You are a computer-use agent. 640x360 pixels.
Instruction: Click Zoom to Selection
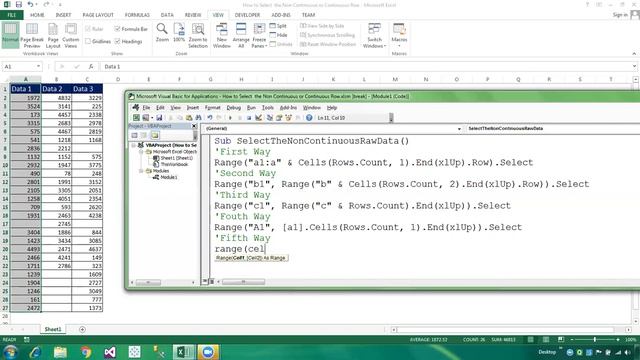[198, 35]
